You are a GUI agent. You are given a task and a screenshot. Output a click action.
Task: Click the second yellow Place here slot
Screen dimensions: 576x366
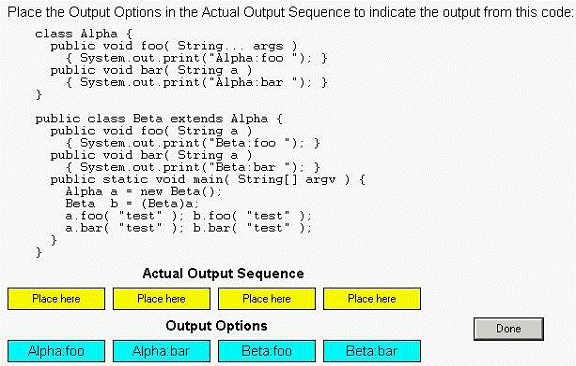tap(162, 299)
